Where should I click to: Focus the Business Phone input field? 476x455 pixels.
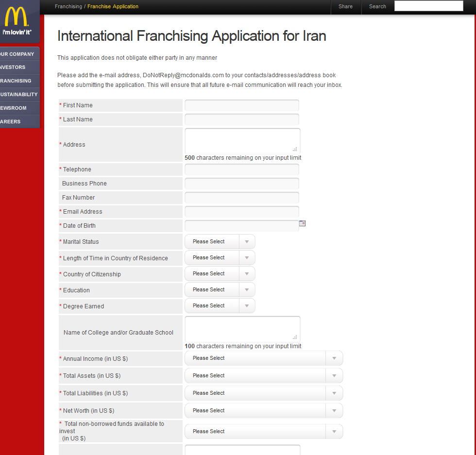(x=242, y=184)
